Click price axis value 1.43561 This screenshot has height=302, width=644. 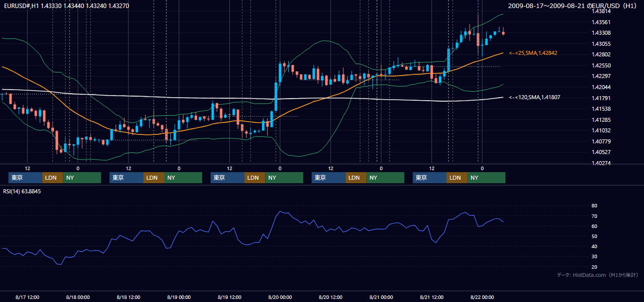601,22
